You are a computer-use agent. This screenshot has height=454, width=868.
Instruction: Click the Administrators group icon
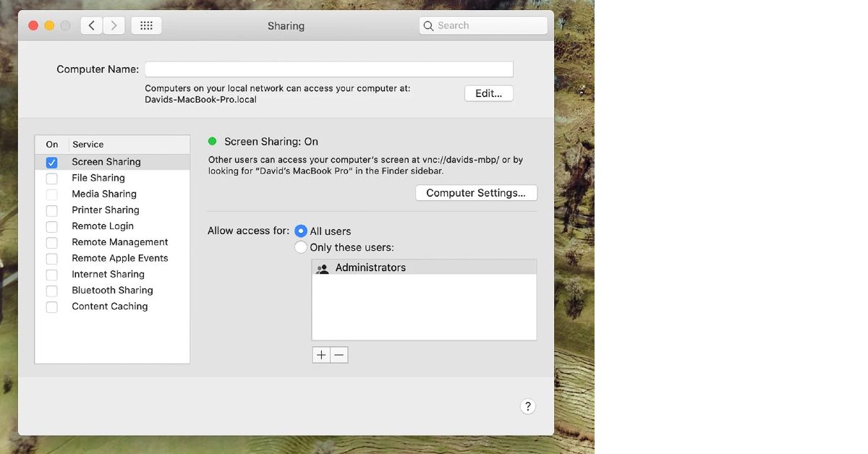tap(322, 267)
